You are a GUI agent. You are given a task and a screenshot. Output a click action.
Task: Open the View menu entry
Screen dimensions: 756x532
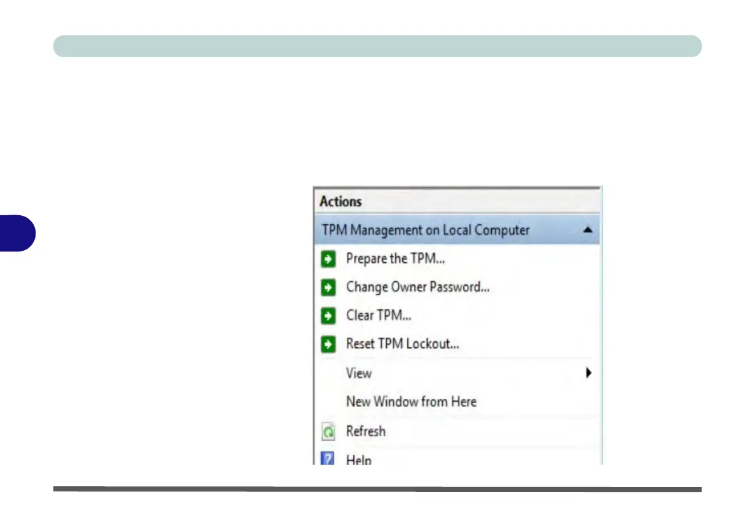point(359,373)
